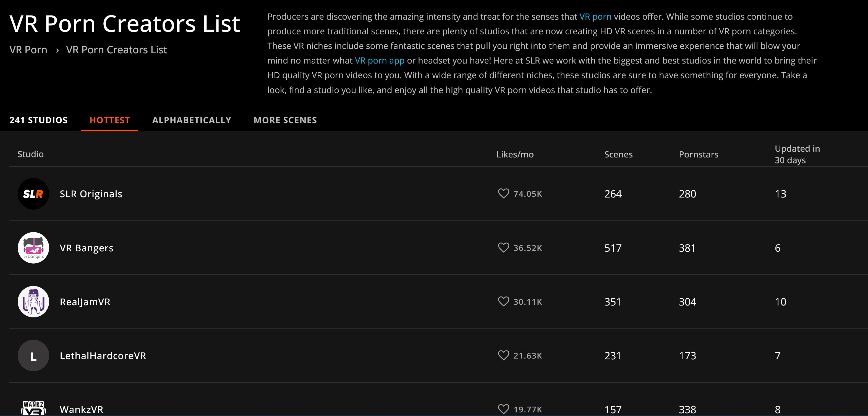The height and width of the screenshot is (416, 868).
Task: Like RealJamVR with the heart icon
Action: (503, 301)
